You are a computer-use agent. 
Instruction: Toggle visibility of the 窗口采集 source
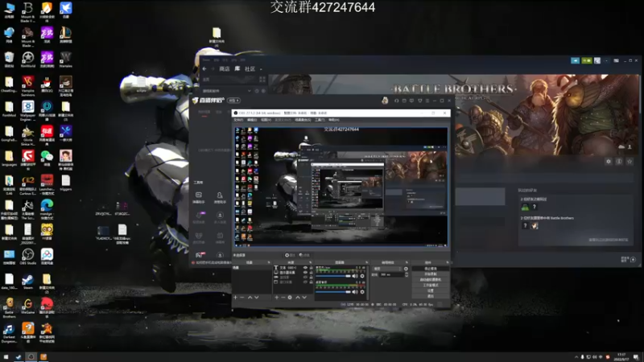point(305,282)
